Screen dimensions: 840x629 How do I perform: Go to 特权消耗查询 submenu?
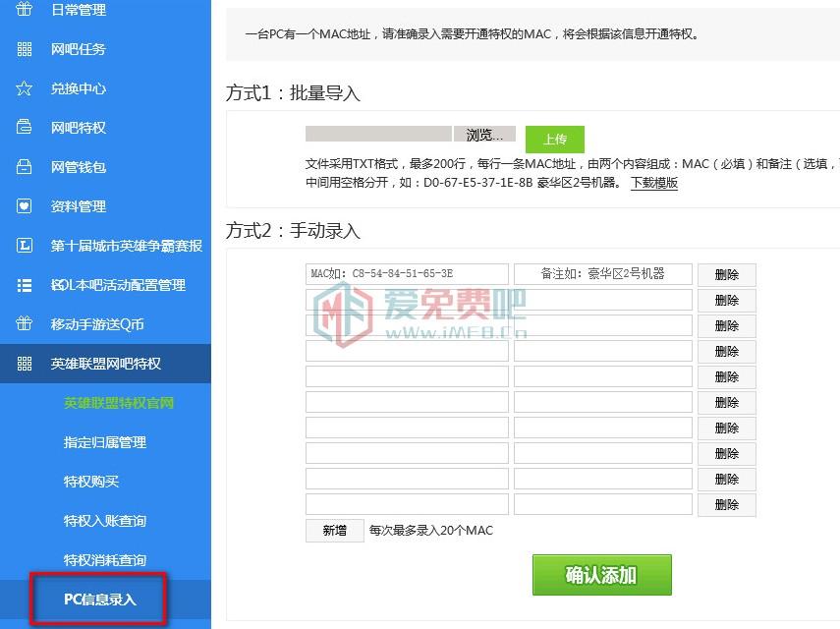(105, 560)
